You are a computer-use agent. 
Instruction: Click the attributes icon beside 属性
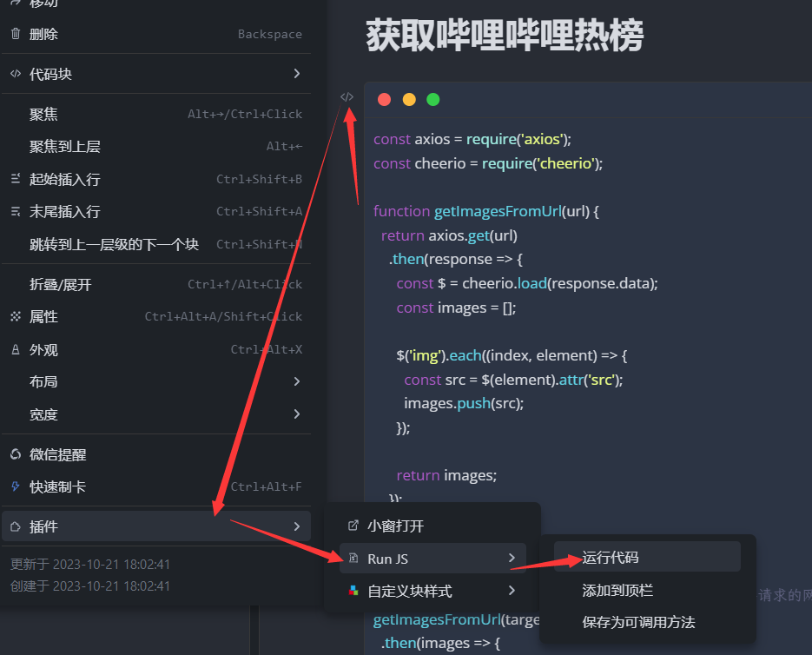16,316
